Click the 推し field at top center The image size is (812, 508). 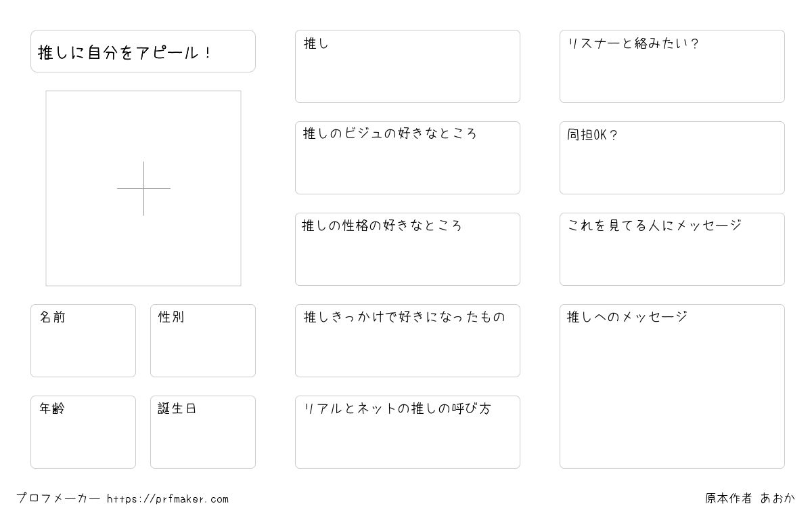(x=407, y=66)
